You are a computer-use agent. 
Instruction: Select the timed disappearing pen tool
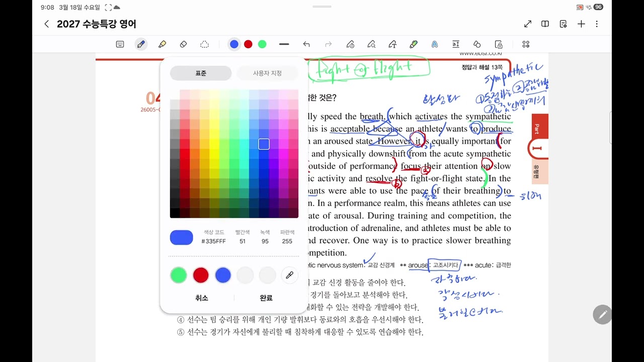pyautogui.click(x=351, y=44)
